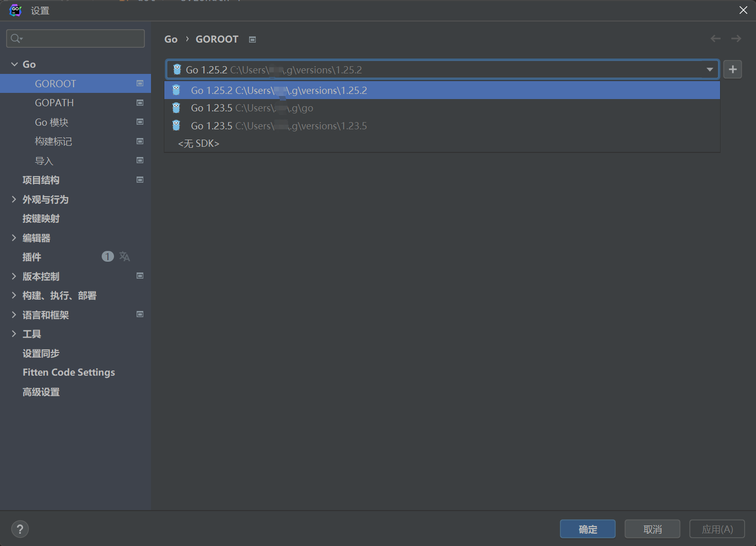Click project icon next to GOPATH item
This screenshot has height=546, width=756.
coord(140,103)
